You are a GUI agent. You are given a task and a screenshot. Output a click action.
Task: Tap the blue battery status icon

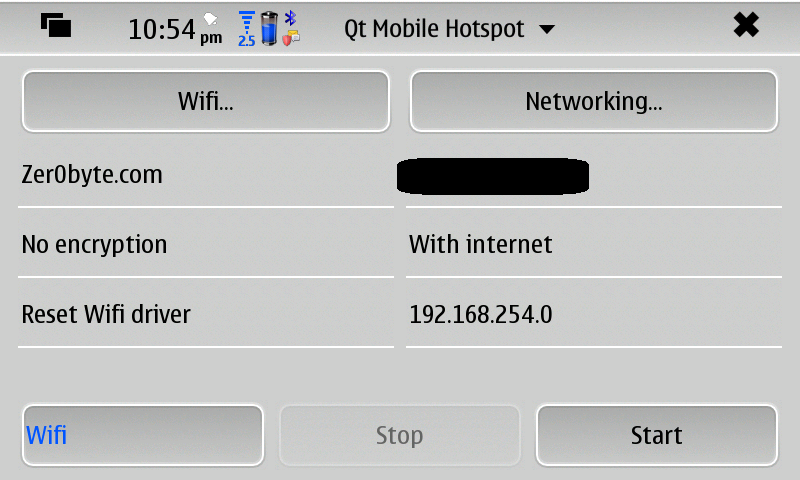coord(269,29)
